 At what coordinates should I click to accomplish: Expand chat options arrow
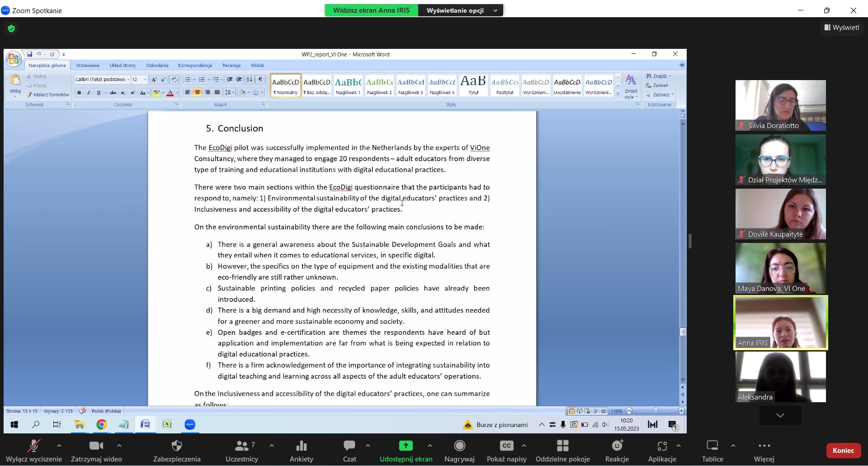(x=368, y=446)
